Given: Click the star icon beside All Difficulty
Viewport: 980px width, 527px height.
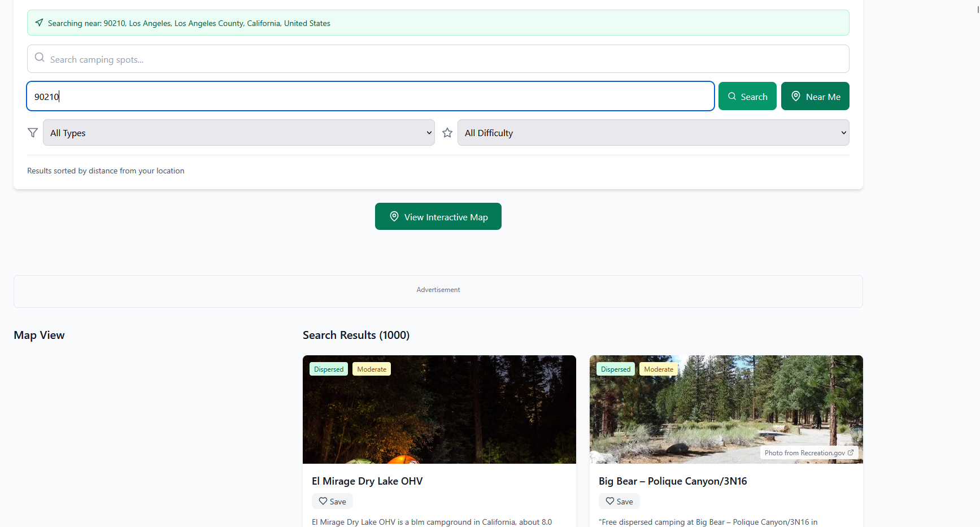Looking at the screenshot, I should 447,133.
